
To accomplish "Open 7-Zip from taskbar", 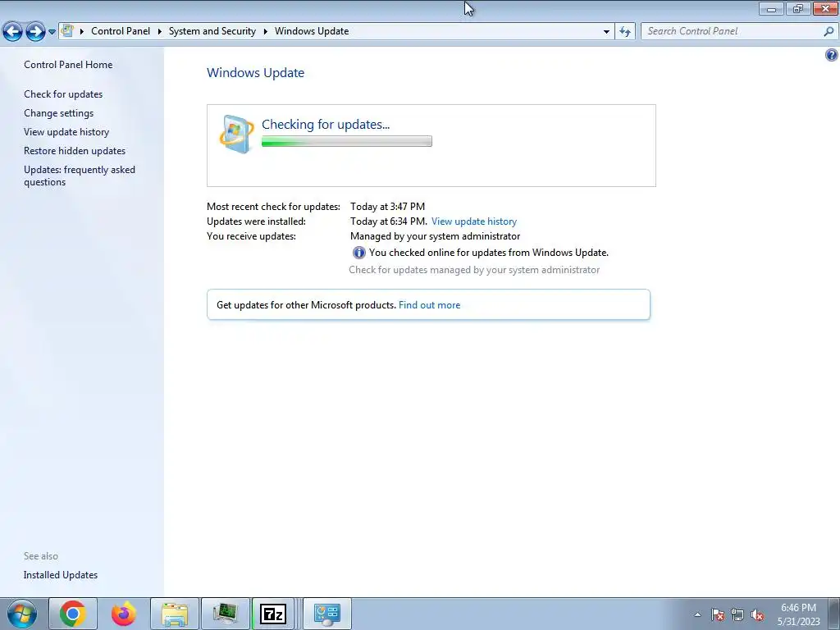I will coord(272,614).
